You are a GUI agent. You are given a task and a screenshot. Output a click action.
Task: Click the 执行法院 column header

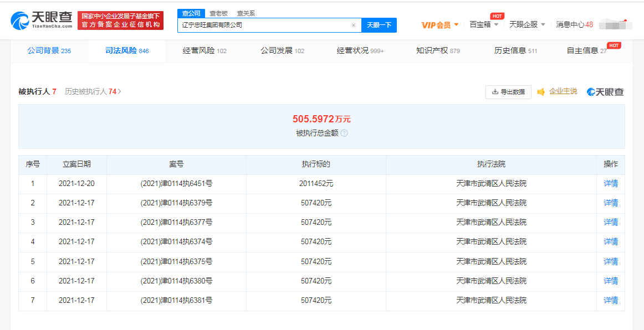(491, 164)
